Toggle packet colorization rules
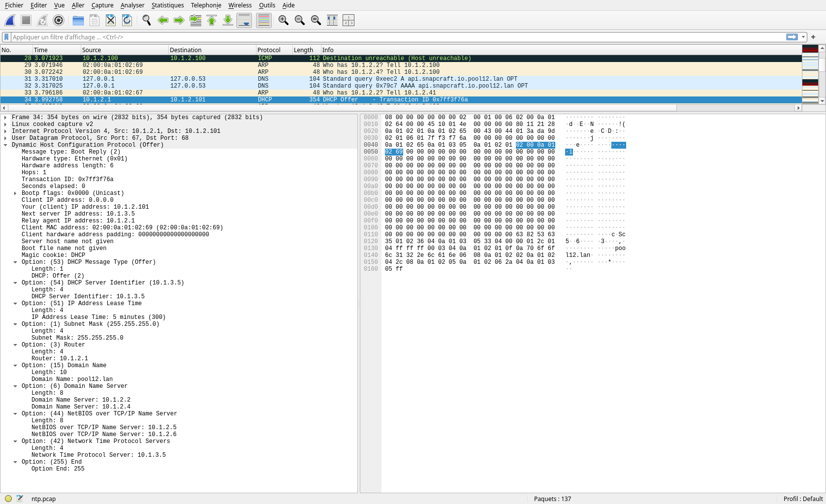826x504 pixels. point(264,20)
